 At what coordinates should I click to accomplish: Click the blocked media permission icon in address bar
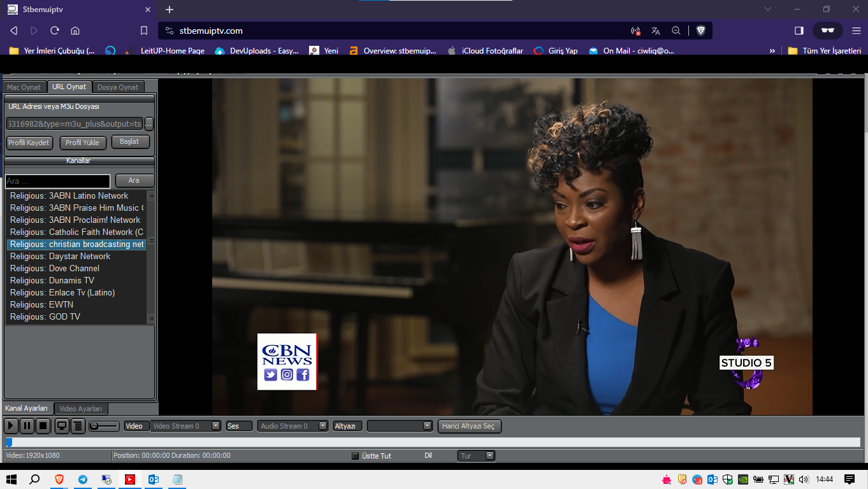point(635,31)
